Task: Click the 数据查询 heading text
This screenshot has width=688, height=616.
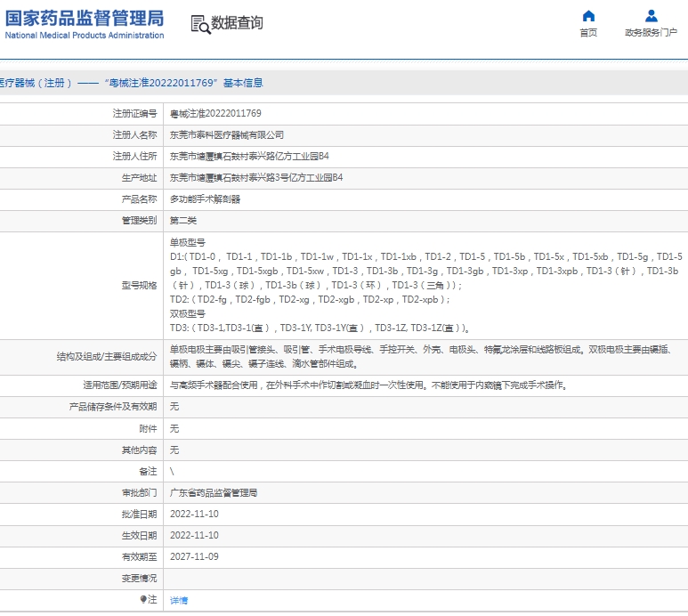Action: click(x=237, y=23)
